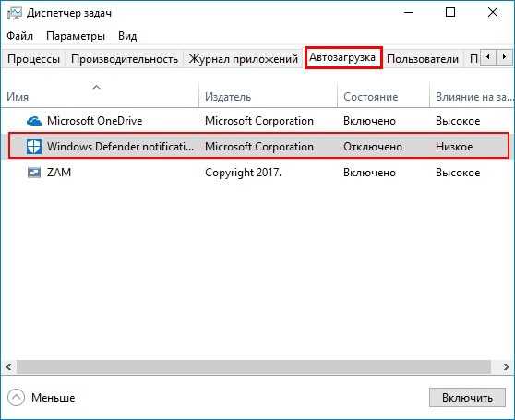515x420 pixels.
Task: Click Microsoft Corporation in the OneDrive row
Action: tap(259, 121)
